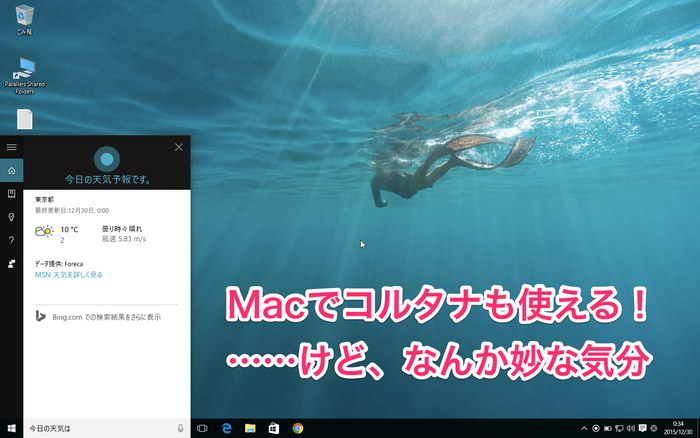Activate the microphone in the search box
The width and height of the screenshot is (700, 438).
pos(180,428)
